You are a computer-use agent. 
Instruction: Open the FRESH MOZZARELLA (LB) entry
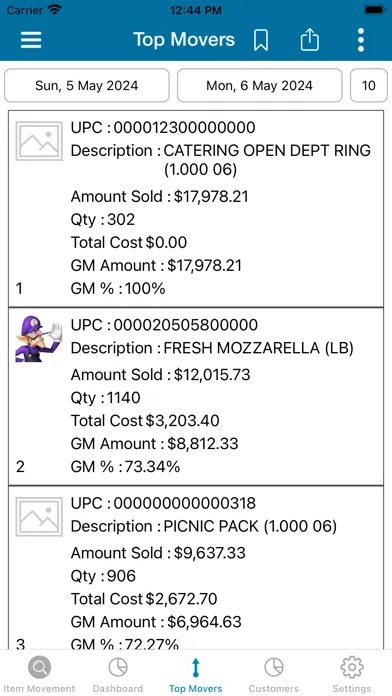[196, 396]
